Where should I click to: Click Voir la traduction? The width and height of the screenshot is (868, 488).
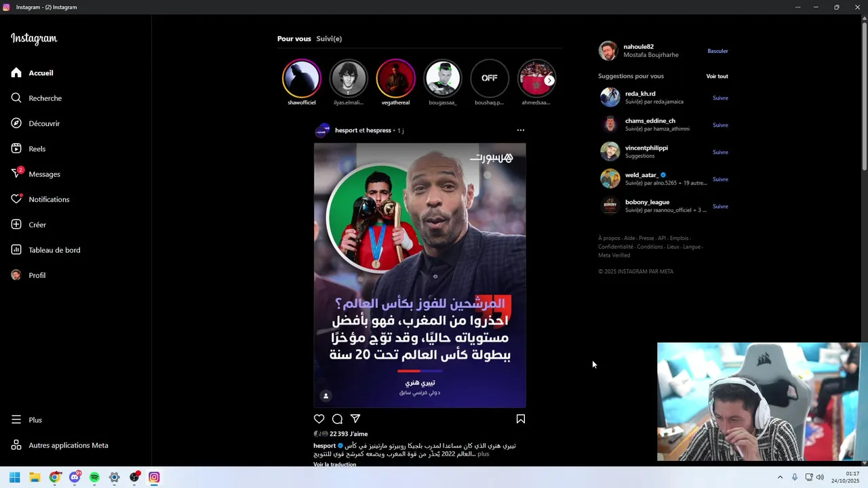tap(334, 464)
